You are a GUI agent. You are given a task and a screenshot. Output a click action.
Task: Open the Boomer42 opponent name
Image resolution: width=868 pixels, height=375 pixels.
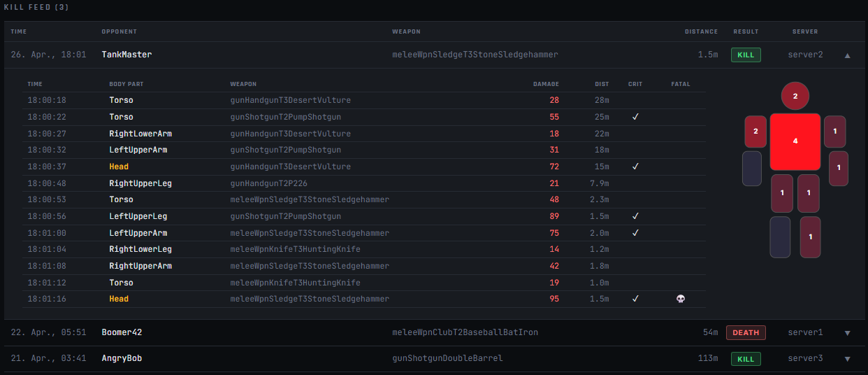click(122, 333)
